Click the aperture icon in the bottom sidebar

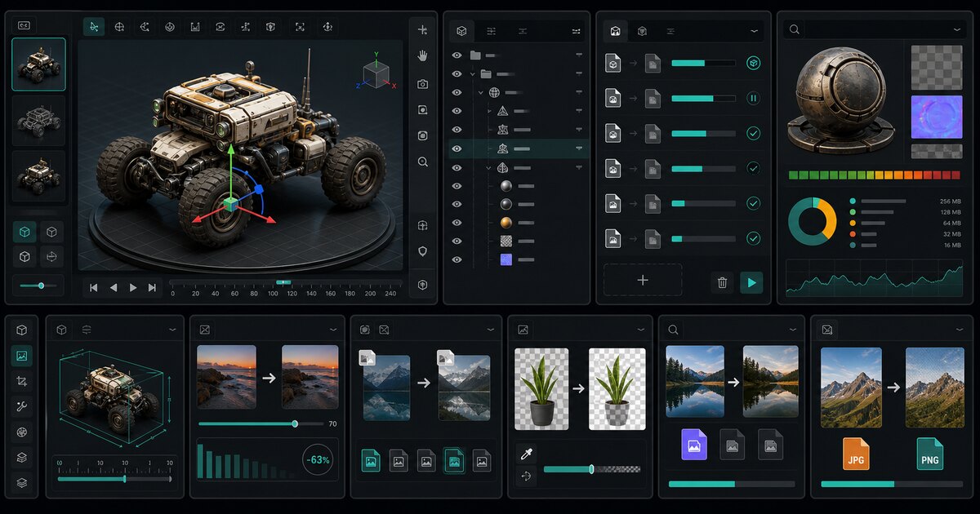tap(22, 432)
